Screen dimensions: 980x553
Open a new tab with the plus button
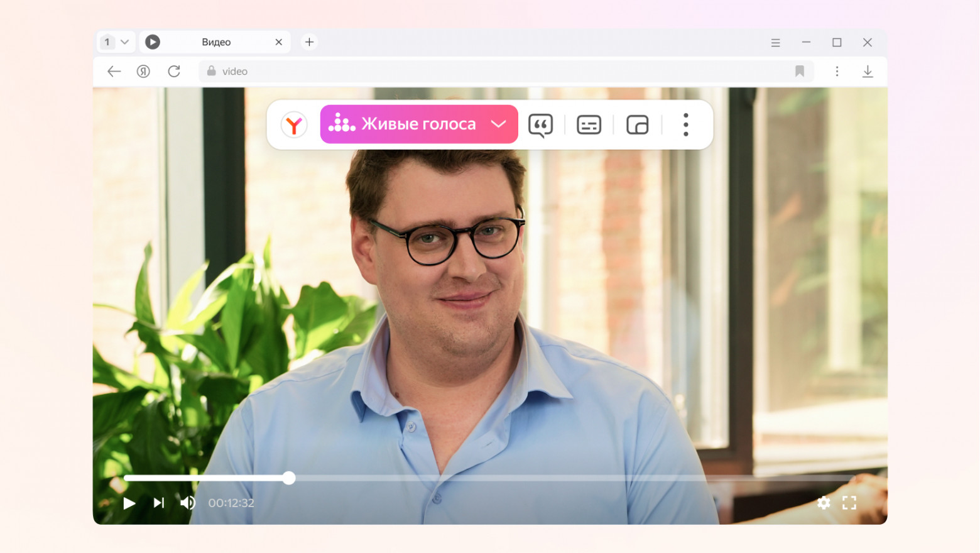coord(309,41)
